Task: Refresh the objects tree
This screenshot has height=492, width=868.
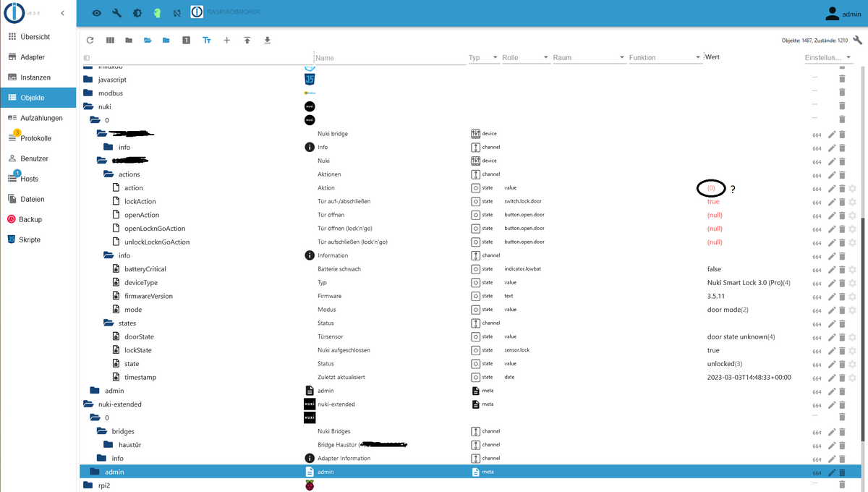Action: pyautogui.click(x=90, y=41)
